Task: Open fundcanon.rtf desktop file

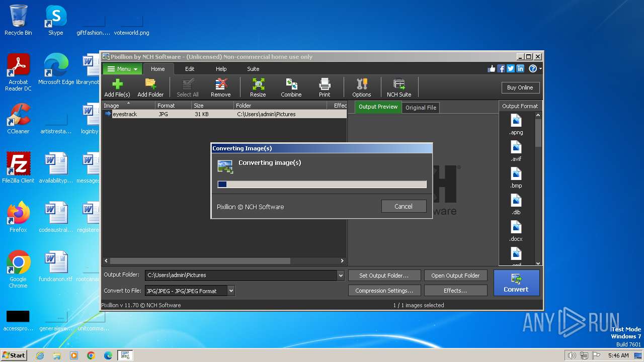Action: 56,267
